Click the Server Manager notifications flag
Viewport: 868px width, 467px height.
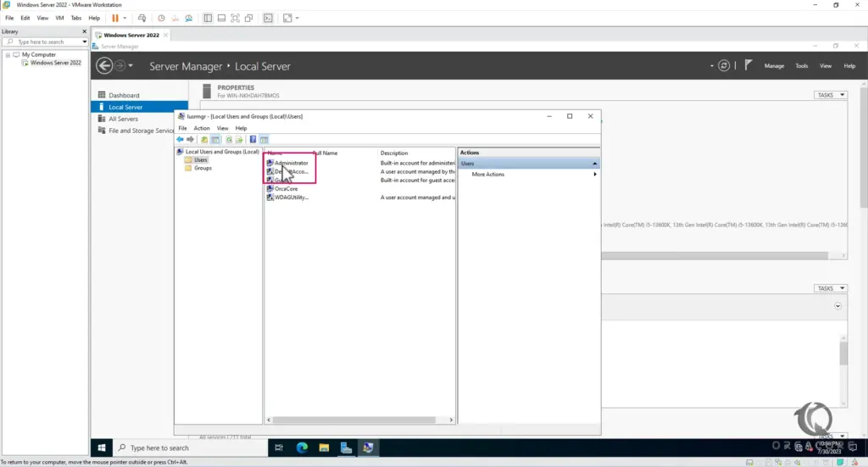tap(748, 65)
